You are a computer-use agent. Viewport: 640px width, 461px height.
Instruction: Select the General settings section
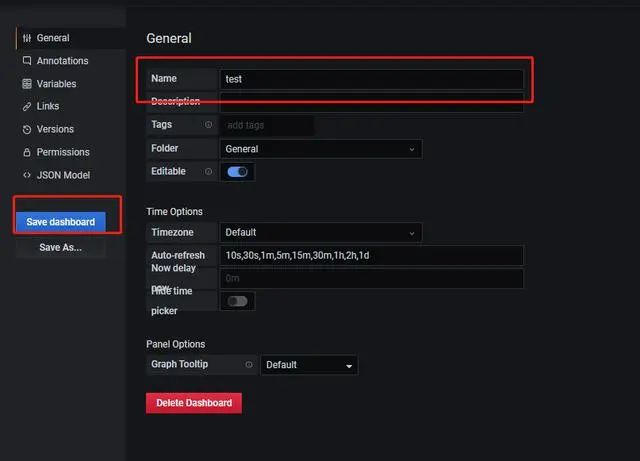click(x=53, y=38)
